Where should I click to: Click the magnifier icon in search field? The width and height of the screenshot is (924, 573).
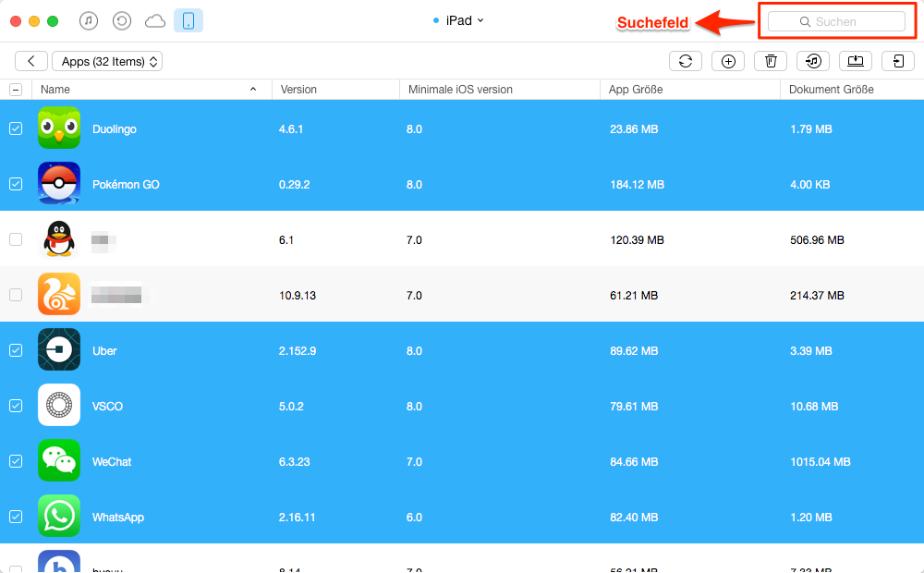(805, 22)
